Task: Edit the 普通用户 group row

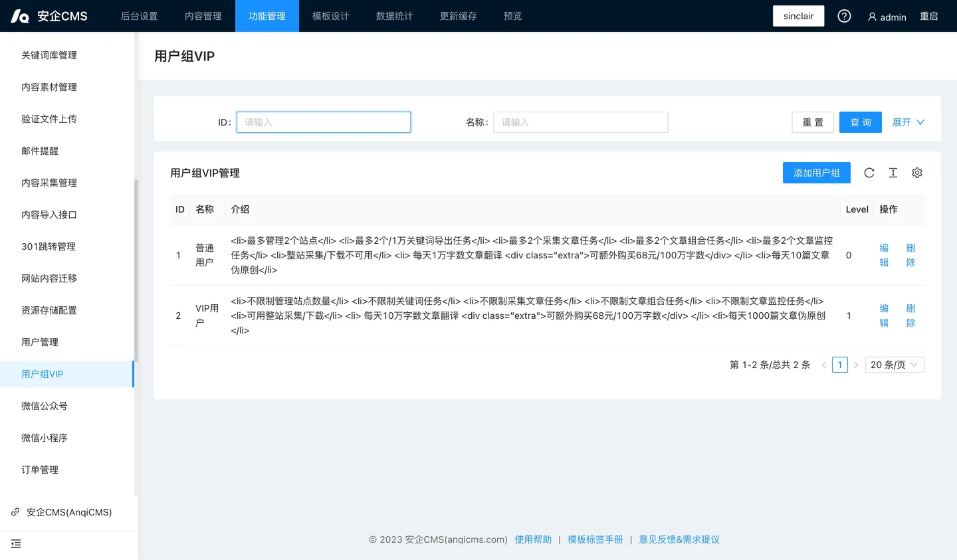Action: [884, 255]
